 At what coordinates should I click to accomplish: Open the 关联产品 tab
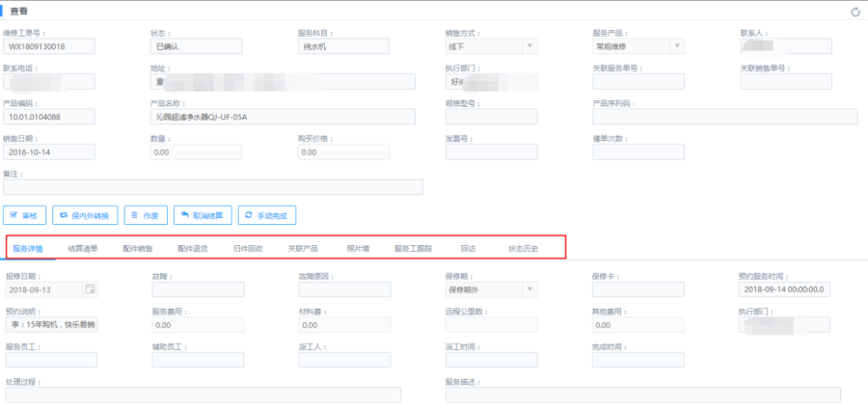[x=303, y=249]
